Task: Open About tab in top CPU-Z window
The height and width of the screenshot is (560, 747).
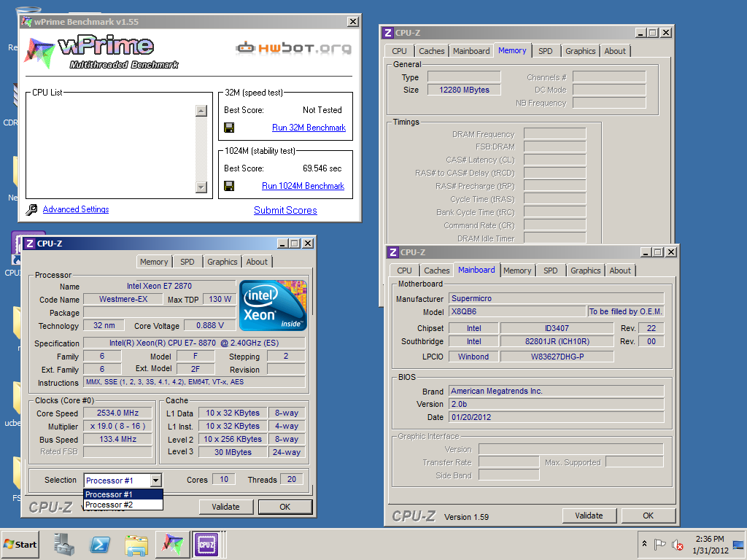Action: tap(615, 51)
